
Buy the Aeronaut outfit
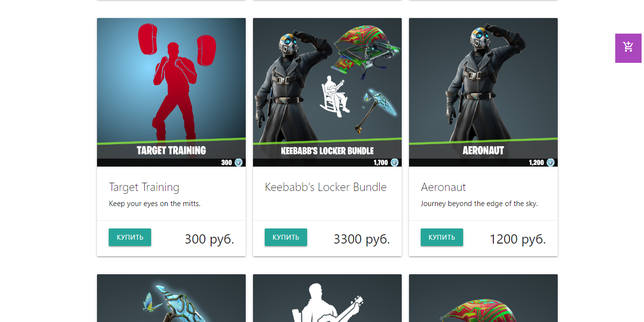[x=442, y=237]
